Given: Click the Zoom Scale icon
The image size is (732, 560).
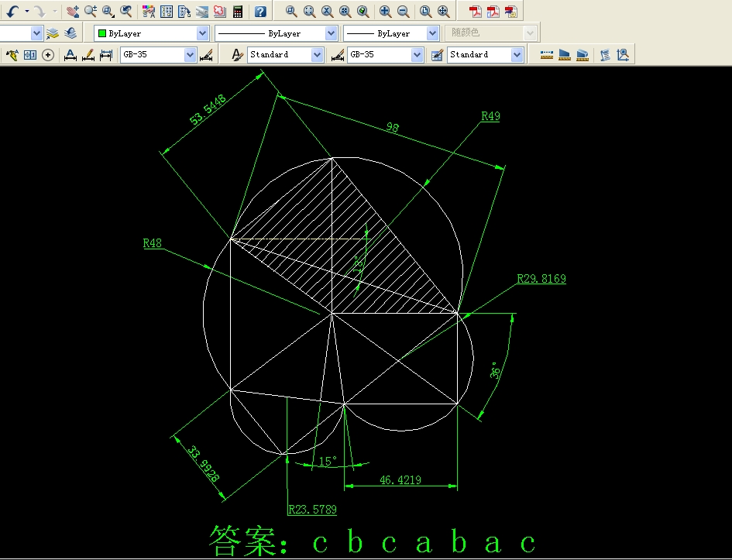Looking at the screenshot, I should click(x=327, y=11).
